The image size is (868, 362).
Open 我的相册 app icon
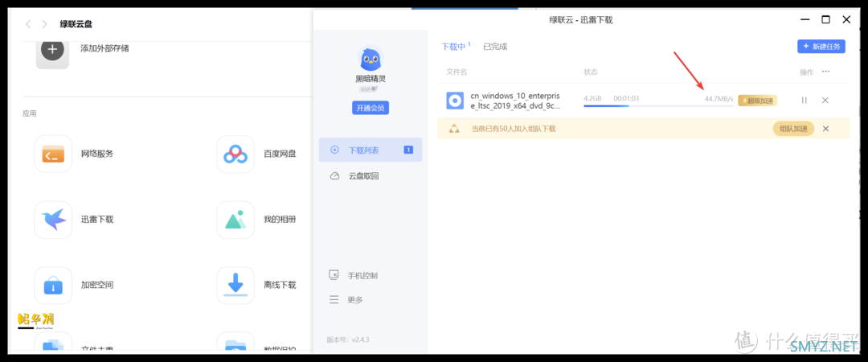coord(235,220)
